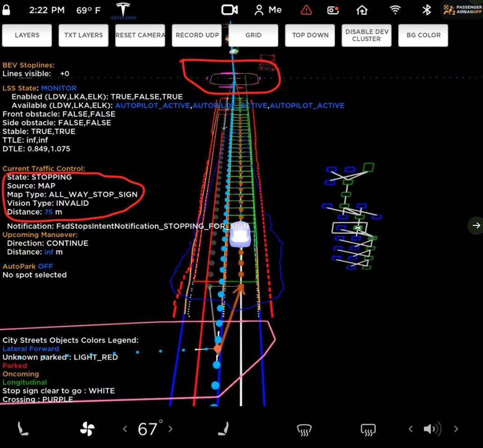Select 'State: STOPPING' traffic control text
483x448 pixels.
tap(39, 177)
